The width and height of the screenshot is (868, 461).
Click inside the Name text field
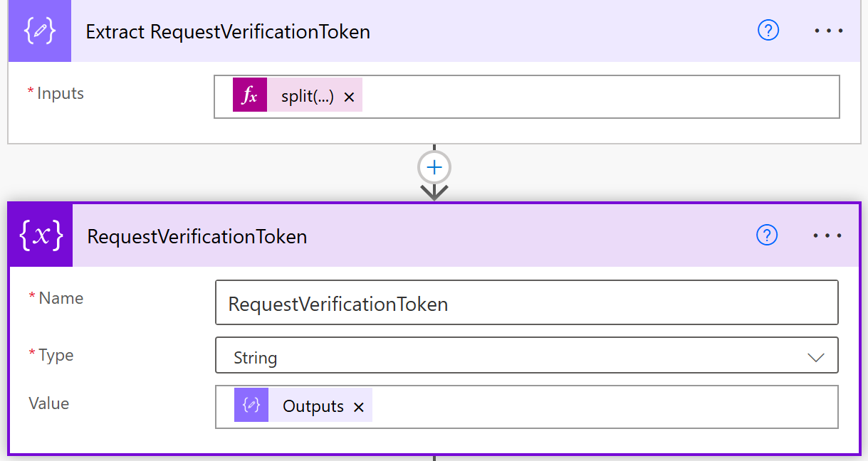click(527, 303)
